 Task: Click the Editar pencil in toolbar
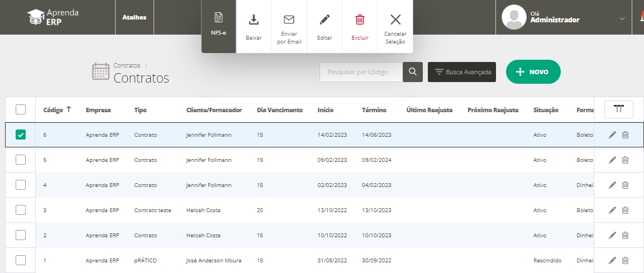click(325, 20)
